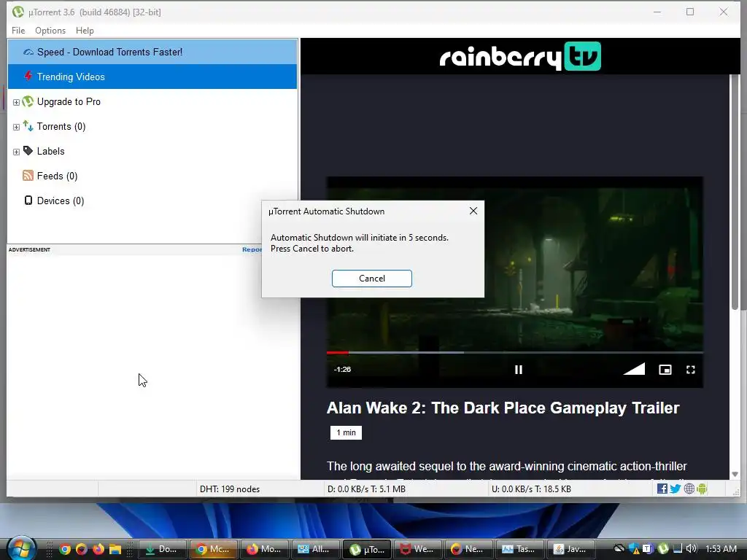Screen dimensions: 747x560
Task: Click the uTorrent title bar logo
Action: pos(18,12)
